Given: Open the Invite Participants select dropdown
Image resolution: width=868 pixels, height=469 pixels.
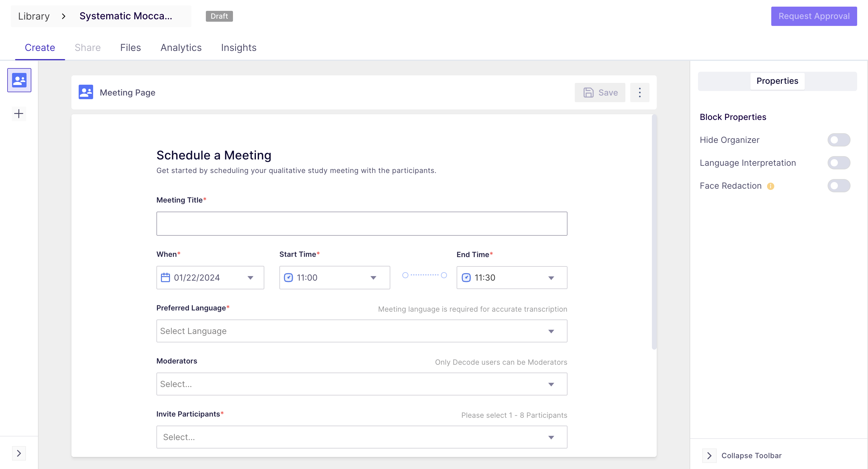Looking at the screenshot, I should (x=362, y=437).
